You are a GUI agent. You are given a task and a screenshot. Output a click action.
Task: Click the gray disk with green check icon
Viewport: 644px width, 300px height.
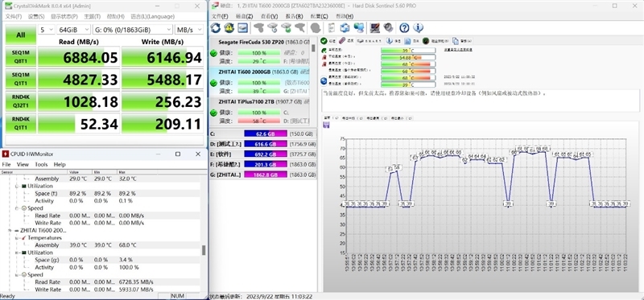point(286,28)
